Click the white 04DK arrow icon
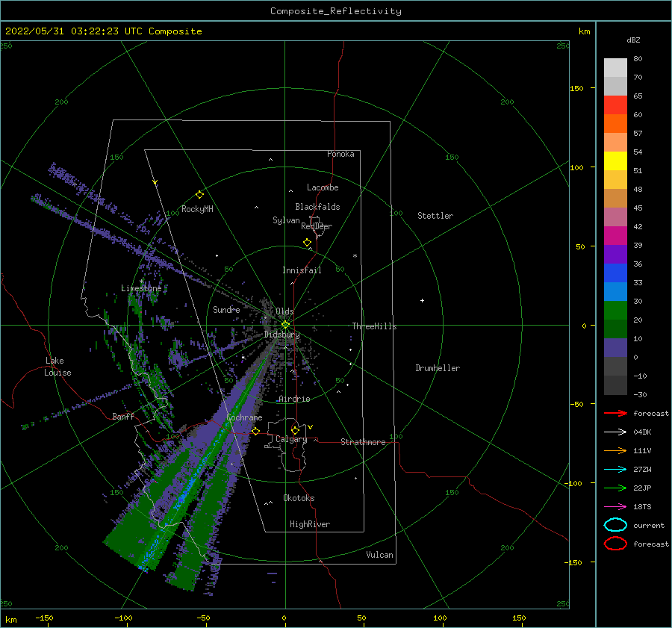Image resolution: width=672 pixels, height=628 pixels. click(x=615, y=432)
